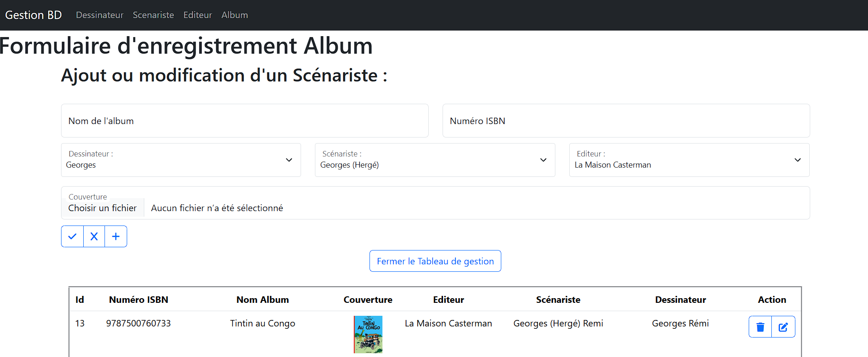Click the plus add icon button

coord(116,237)
